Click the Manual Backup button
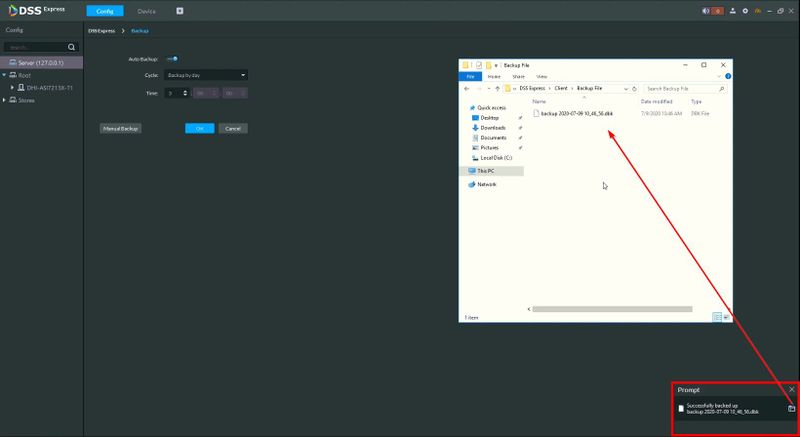800x437 pixels. click(x=120, y=128)
